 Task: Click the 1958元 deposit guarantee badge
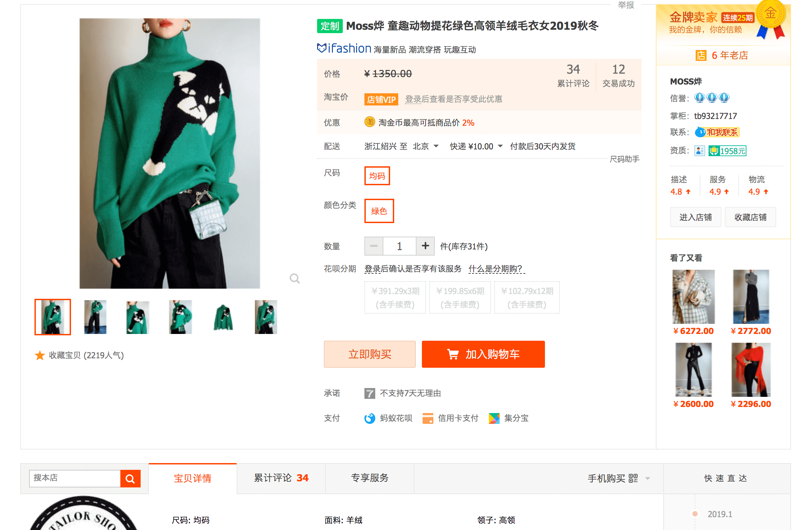click(x=727, y=150)
